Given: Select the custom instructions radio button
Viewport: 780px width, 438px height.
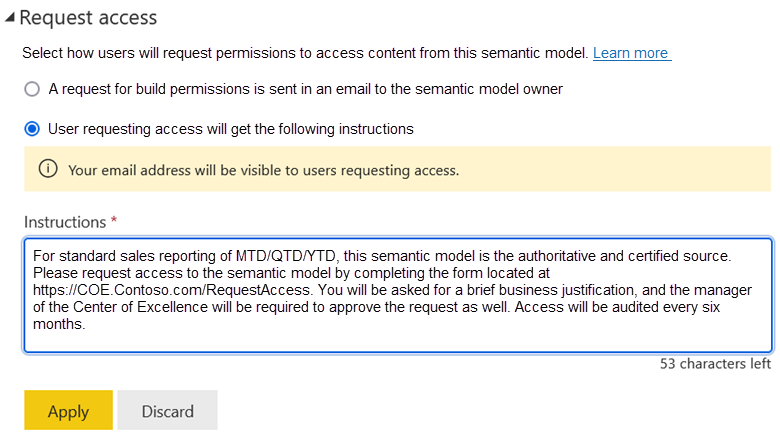Looking at the screenshot, I should [x=32, y=129].
